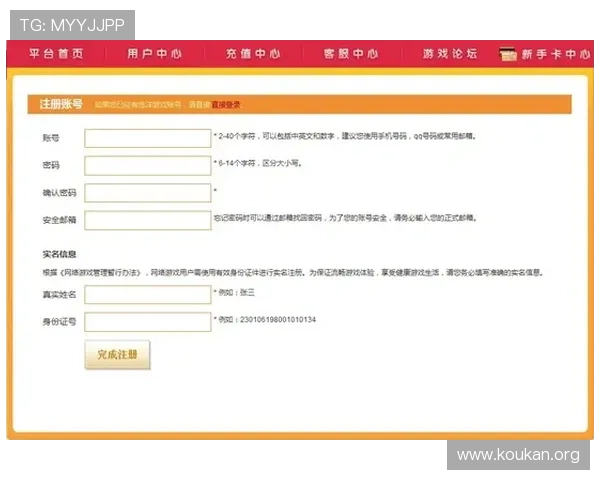Open 新手卡中心 menu item
This screenshot has width=600, height=480.
tap(556, 54)
